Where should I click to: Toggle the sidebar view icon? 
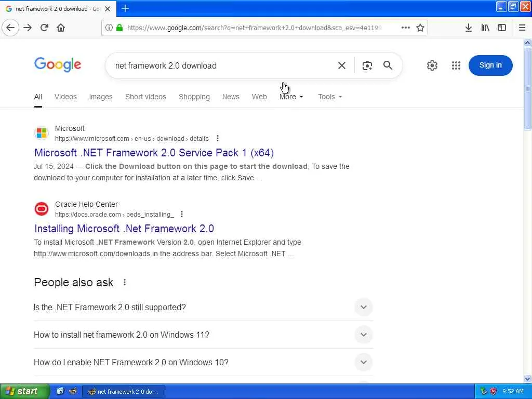(x=502, y=28)
